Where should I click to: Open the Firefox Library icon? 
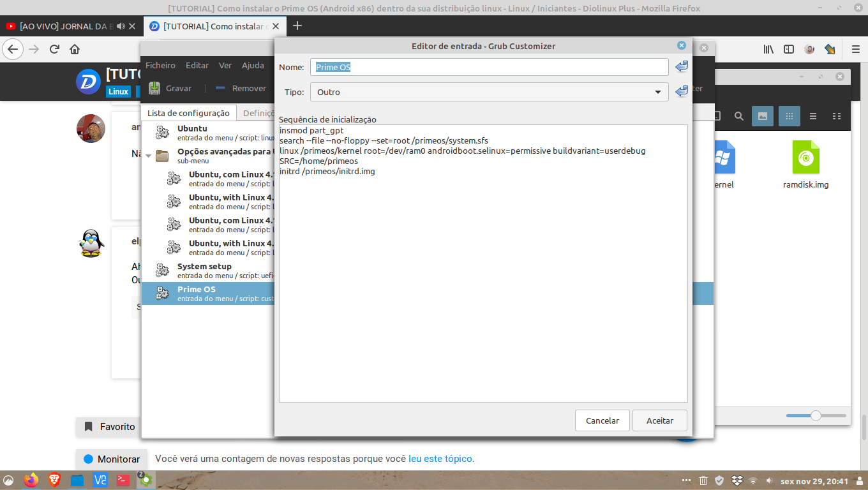tap(769, 49)
